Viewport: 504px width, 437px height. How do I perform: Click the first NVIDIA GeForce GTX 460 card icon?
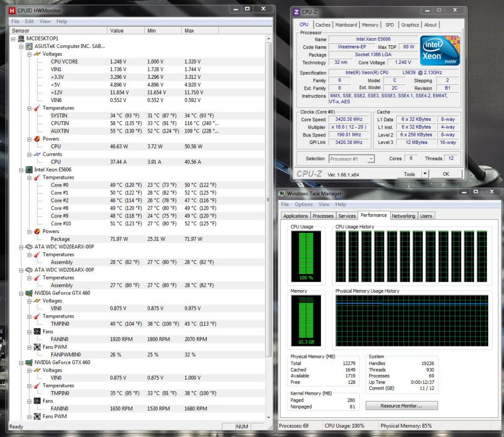click(29, 293)
